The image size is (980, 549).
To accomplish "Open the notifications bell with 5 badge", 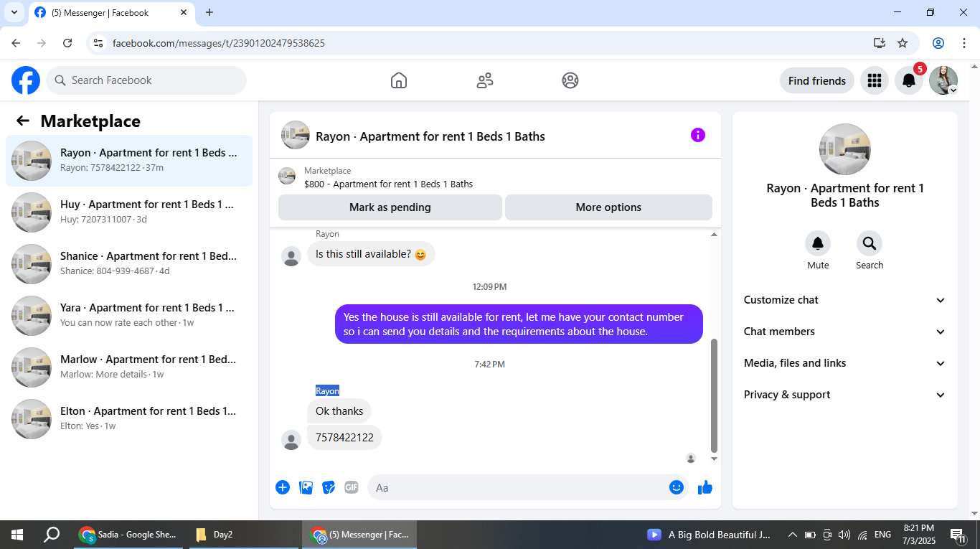I will [909, 80].
